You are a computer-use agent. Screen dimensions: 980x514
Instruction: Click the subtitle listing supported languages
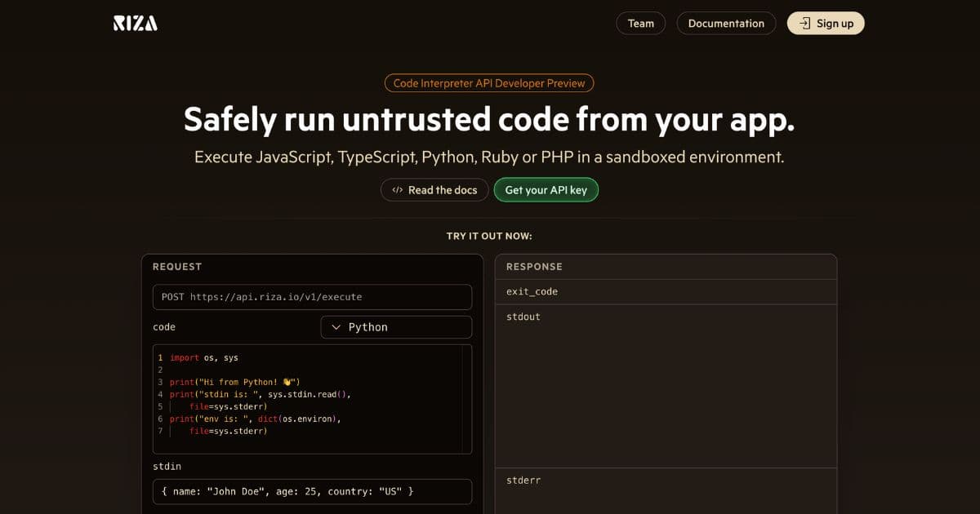(x=489, y=157)
